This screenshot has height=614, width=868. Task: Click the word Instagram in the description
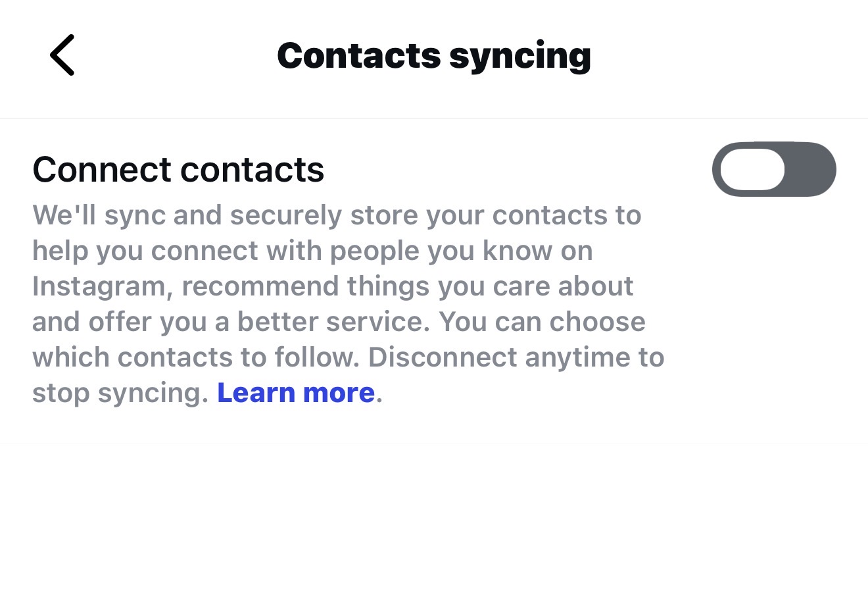pos(102,286)
